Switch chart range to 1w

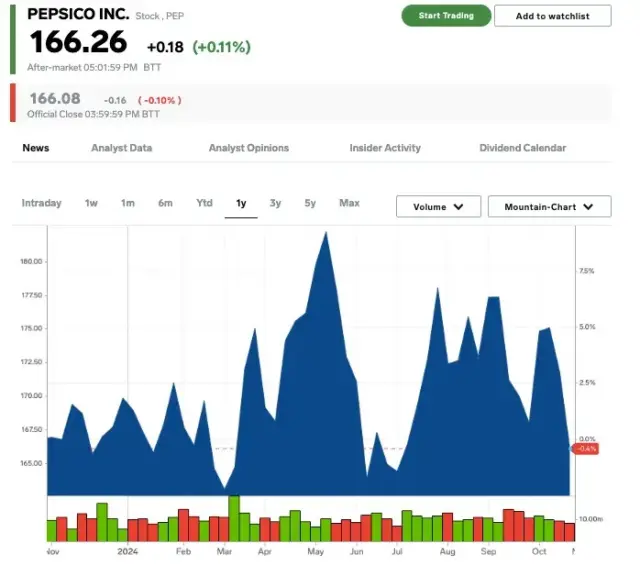coord(91,203)
